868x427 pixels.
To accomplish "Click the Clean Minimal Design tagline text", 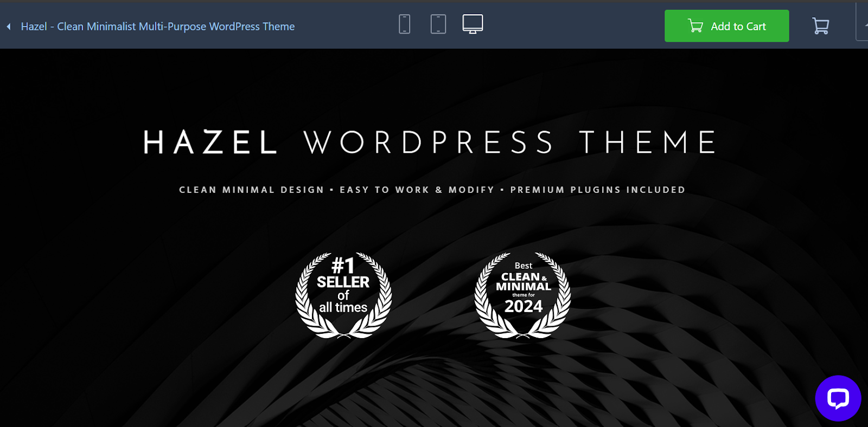I will pos(251,190).
